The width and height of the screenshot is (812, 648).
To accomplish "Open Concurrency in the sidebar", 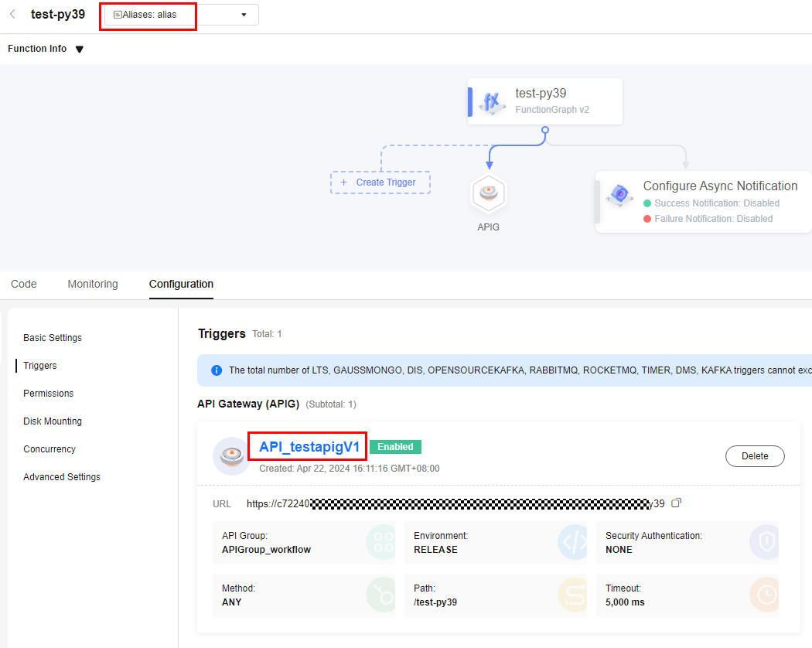I will [x=49, y=449].
